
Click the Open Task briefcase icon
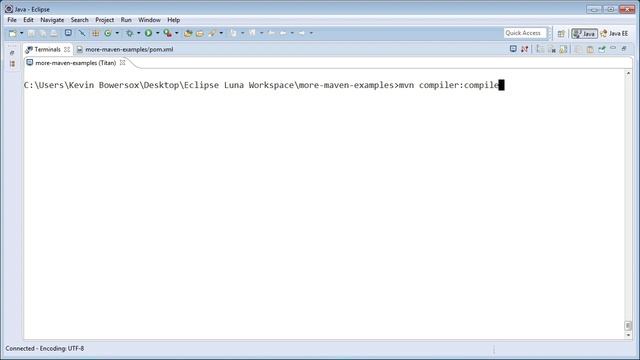(200, 33)
